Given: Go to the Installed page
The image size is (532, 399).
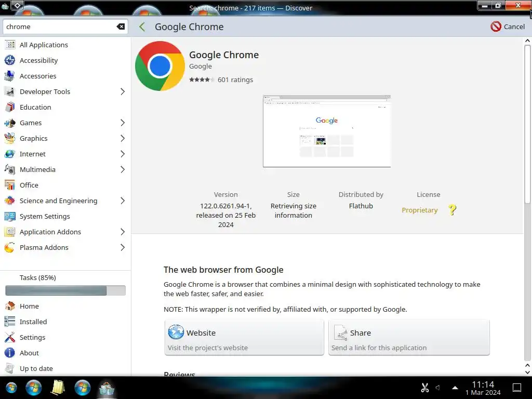Looking at the screenshot, I should click(65, 322).
